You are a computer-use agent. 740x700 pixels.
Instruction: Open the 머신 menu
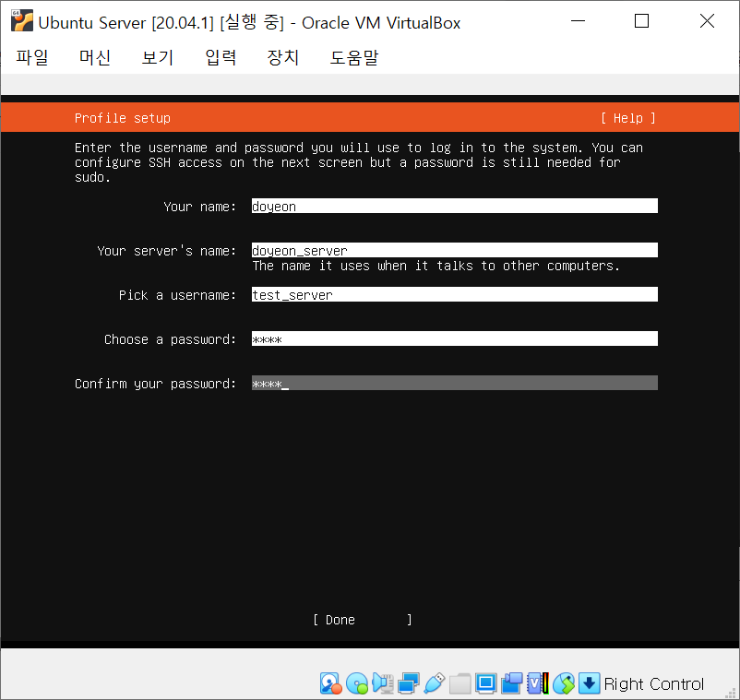pos(95,57)
